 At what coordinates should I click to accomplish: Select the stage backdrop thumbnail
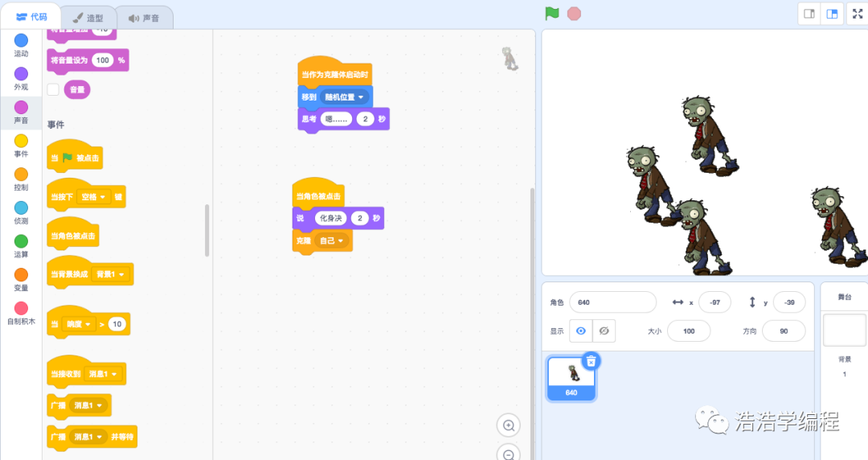(844, 331)
